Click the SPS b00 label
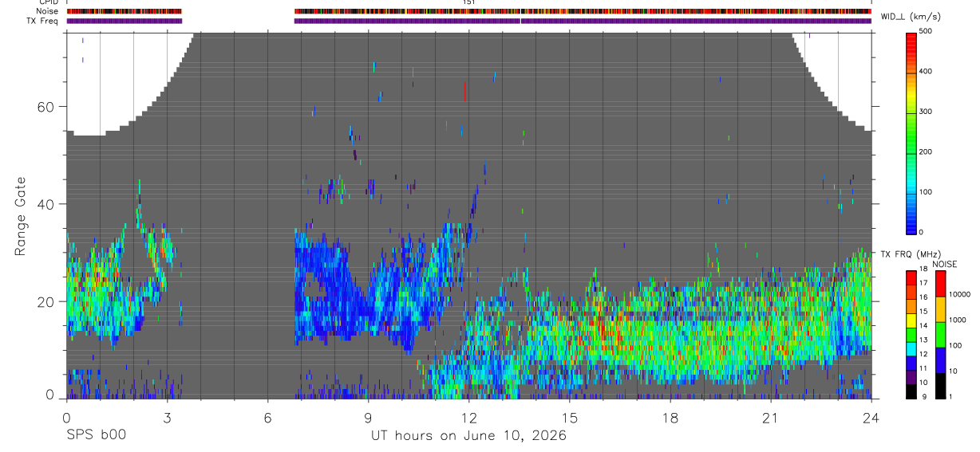 click(x=96, y=435)
